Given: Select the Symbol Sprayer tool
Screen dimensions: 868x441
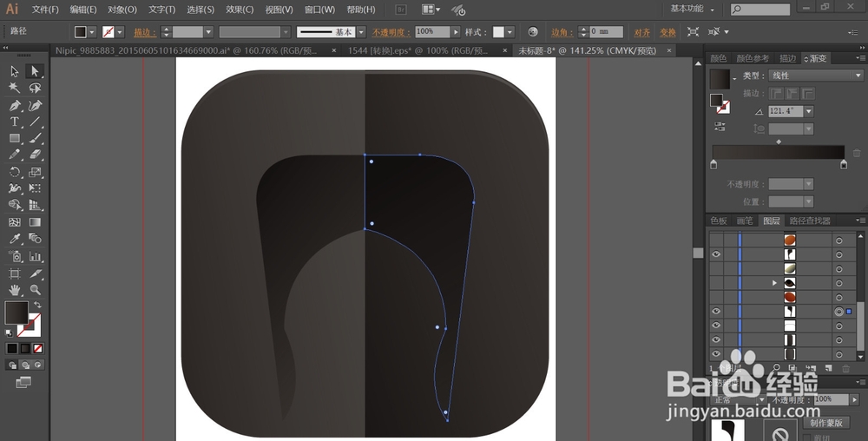Looking at the screenshot, I should (x=15, y=256).
